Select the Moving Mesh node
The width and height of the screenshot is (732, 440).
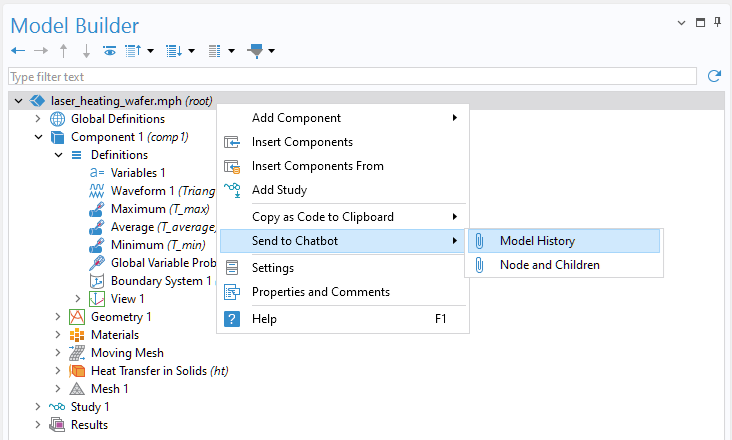point(127,353)
